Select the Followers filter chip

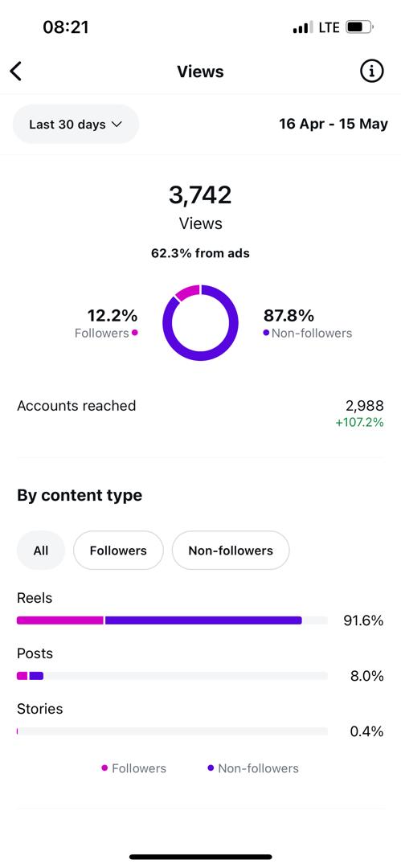pyautogui.click(x=118, y=551)
